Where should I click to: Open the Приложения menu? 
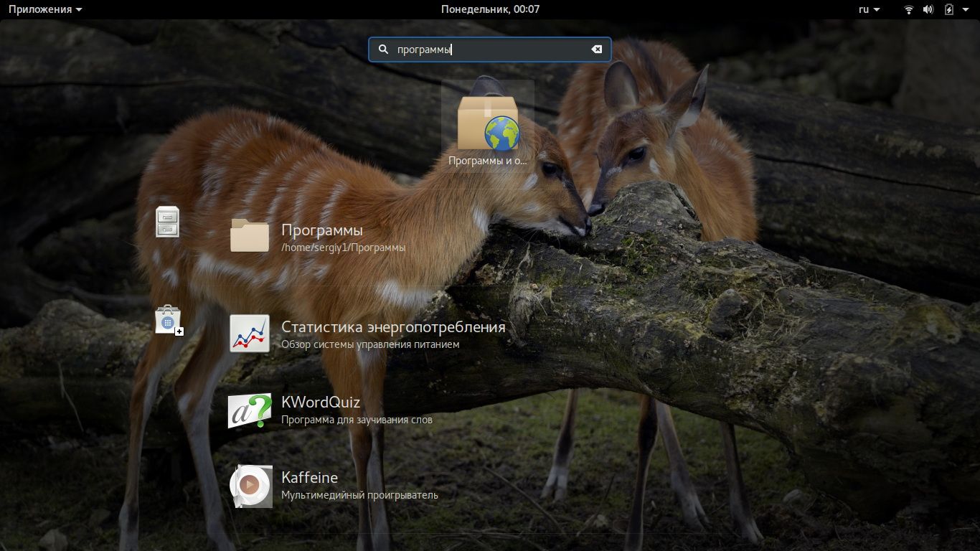pos(45,9)
